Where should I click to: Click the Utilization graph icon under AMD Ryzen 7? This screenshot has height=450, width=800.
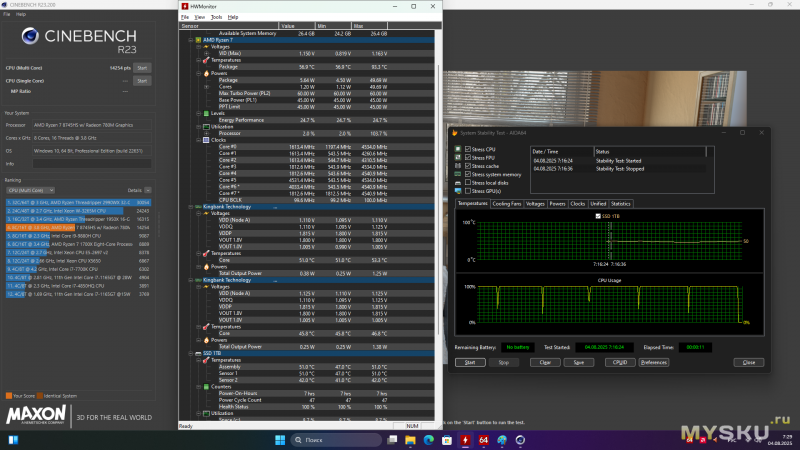coord(206,127)
